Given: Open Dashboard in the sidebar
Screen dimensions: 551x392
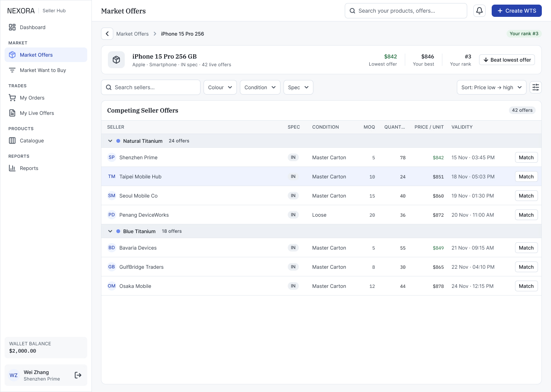Looking at the screenshot, I should (46, 27).
